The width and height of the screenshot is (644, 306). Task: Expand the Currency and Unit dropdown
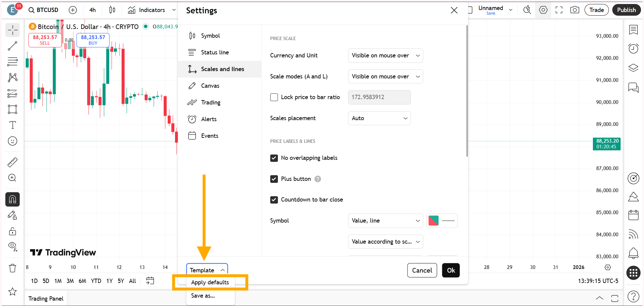coord(385,55)
